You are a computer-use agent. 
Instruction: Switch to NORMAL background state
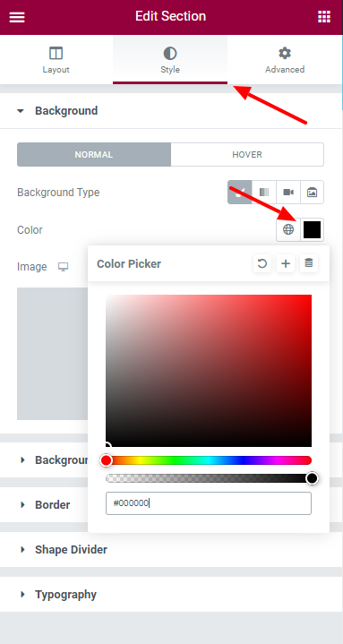[94, 154]
